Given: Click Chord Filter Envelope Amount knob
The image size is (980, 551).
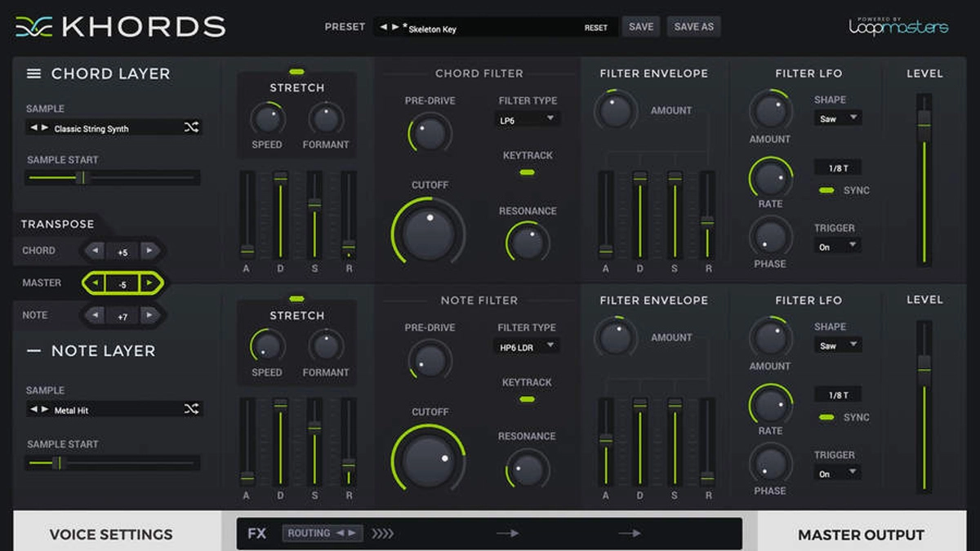Looking at the screenshot, I should coord(617,110).
